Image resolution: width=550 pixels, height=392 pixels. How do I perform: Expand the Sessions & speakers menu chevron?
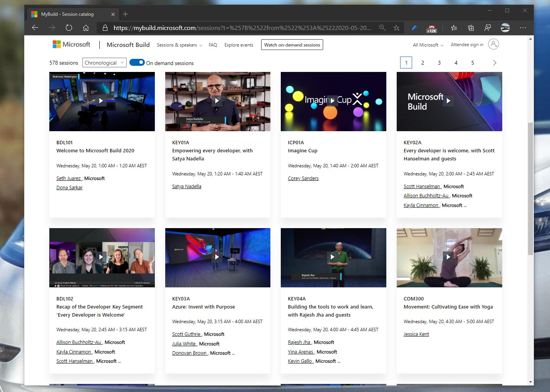pyautogui.click(x=201, y=45)
